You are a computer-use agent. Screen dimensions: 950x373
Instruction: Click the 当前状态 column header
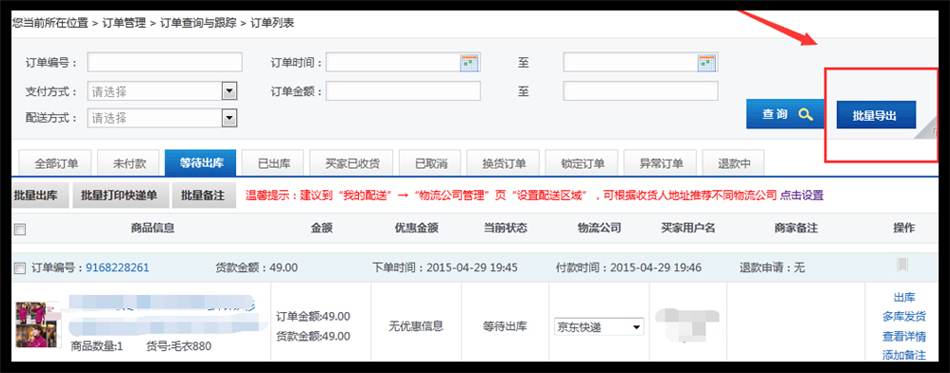[505, 228]
